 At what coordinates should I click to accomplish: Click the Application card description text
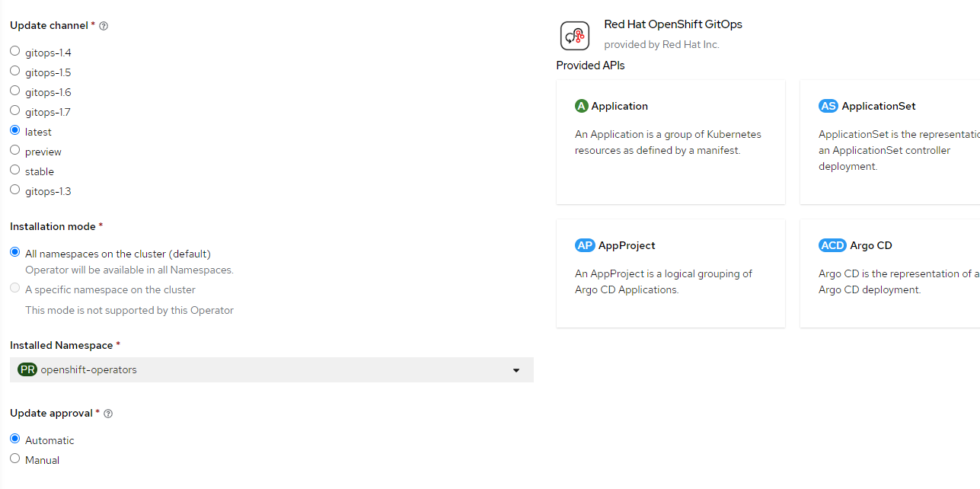[668, 142]
